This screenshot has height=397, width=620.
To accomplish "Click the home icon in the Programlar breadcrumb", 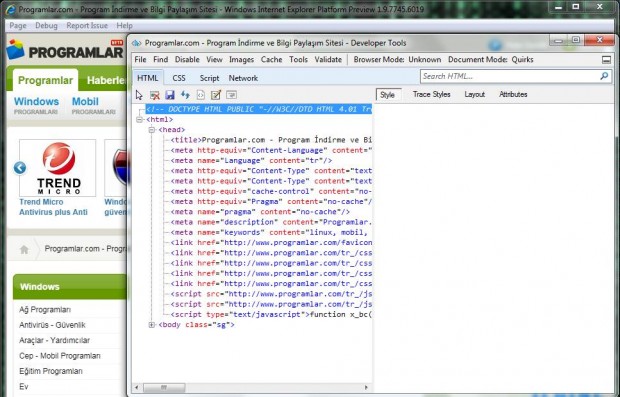I will point(24,250).
